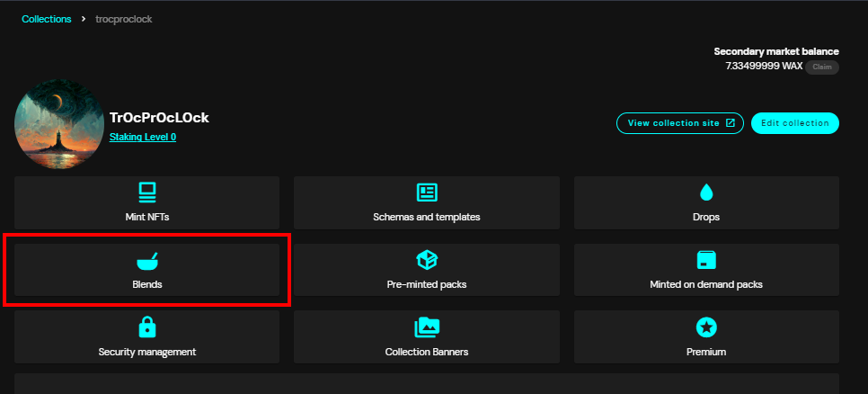Screen dimensions: 868x394
Task: Select the Blends text label
Action: click(146, 284)
